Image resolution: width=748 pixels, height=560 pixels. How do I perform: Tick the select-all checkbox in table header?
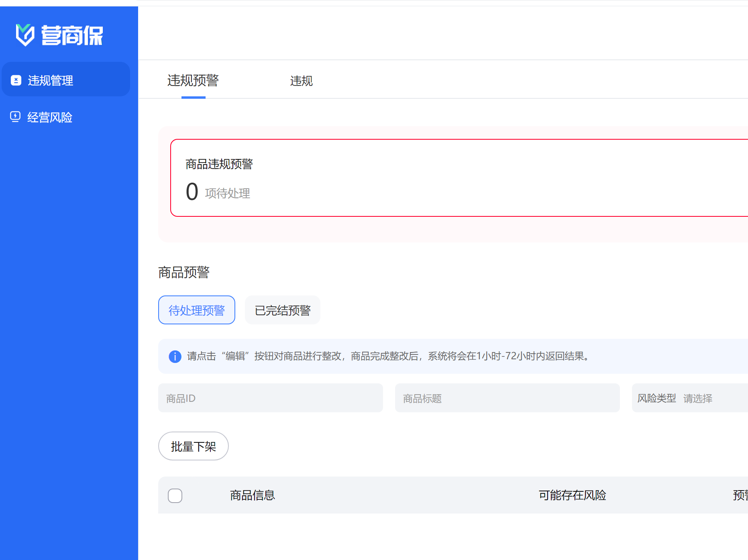(x=175, y=495)
